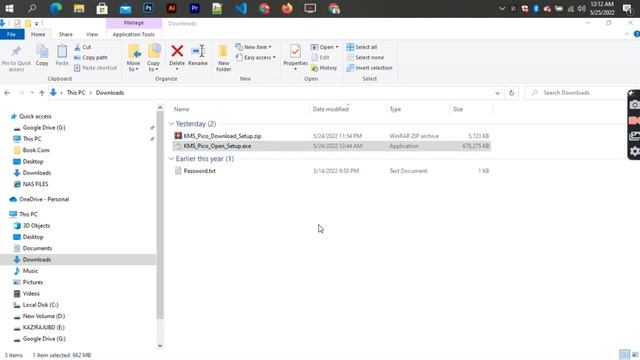Screen dimensions: 640x360
Task: Click Select none
Action: tap(365, 58)
